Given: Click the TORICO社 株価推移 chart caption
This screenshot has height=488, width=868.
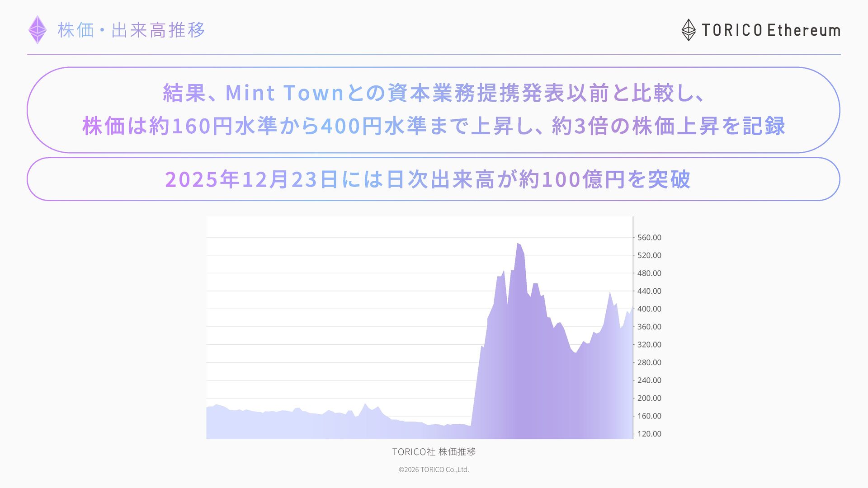Looking at the screenshot, I should point(434,451).
